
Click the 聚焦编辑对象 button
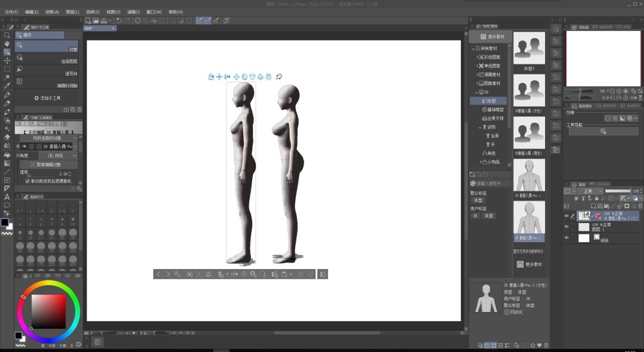tap(48, 164)
